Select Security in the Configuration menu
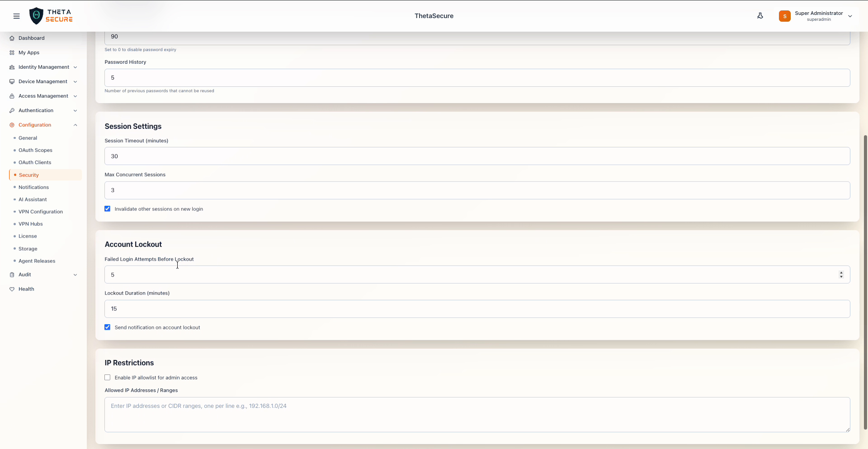The width and height of the screenshot is (868, 449). tap(28, 175)
